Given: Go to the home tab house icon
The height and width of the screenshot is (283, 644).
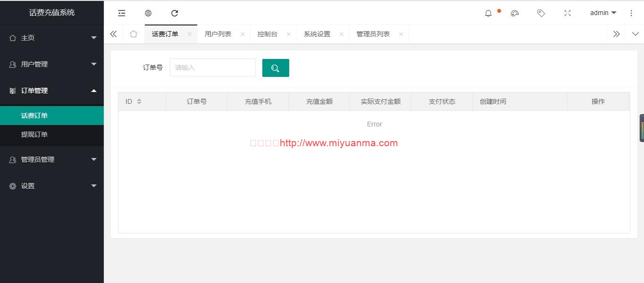Looking at the screenshot, I should point(134,34).
